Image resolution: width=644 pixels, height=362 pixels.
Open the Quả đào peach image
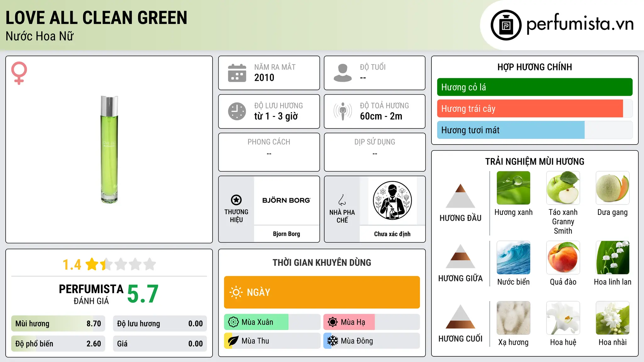coord(563,258)
